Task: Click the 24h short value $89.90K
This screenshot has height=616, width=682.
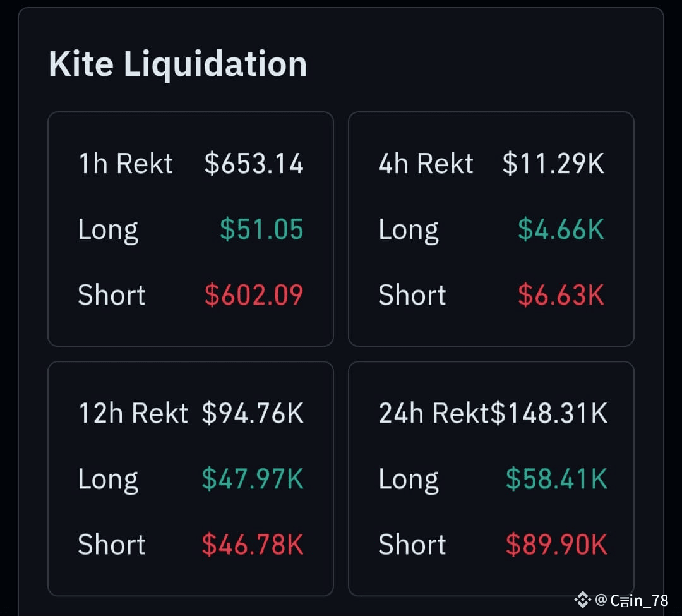Action: pyautogui.click(x=556, y=545)
